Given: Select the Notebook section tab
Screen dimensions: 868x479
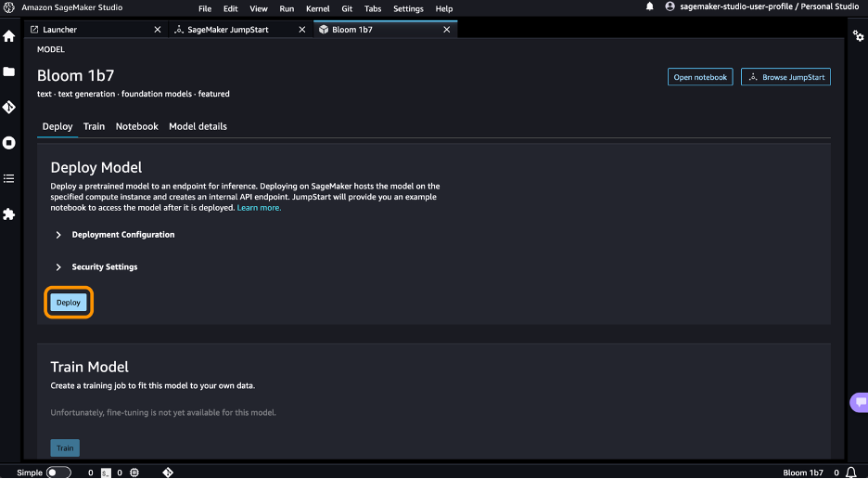Looking at the screenshot, I should click(x=136, y=126).
